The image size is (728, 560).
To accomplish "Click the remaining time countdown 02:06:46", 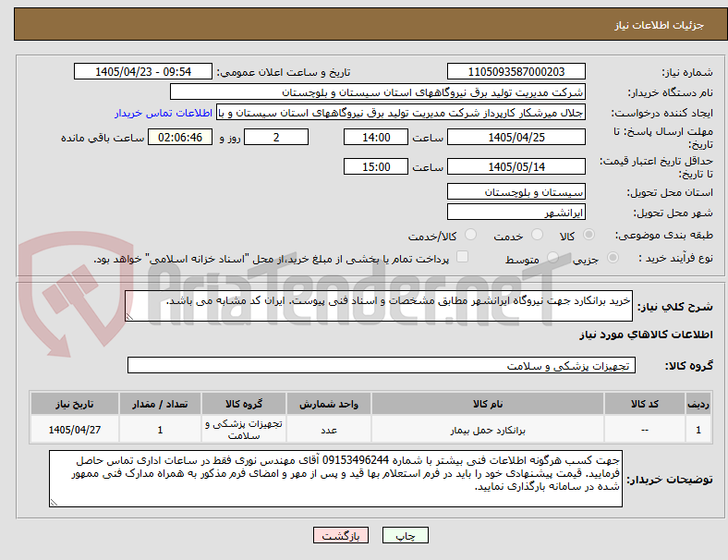I will (x=180, y=138).
